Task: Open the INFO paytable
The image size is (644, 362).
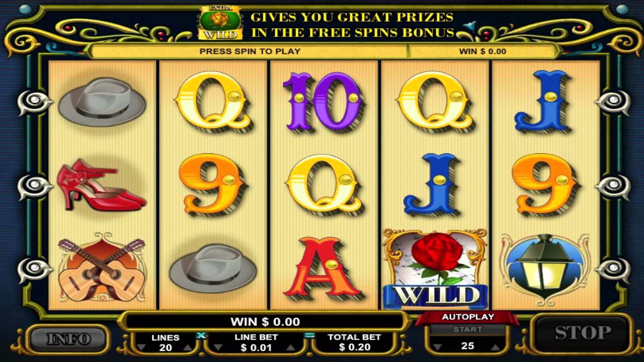Action: pyautogui.click(x=68, y=339)
